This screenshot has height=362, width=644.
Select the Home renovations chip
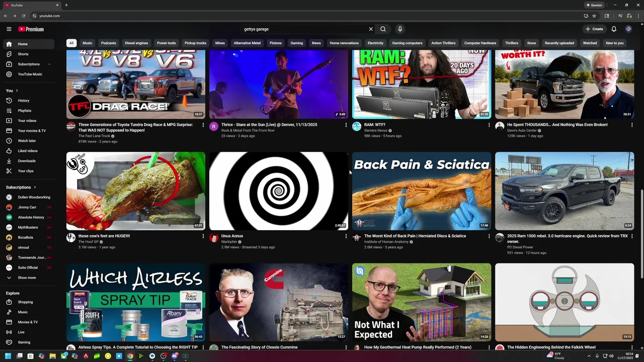(x=344, y=43)
